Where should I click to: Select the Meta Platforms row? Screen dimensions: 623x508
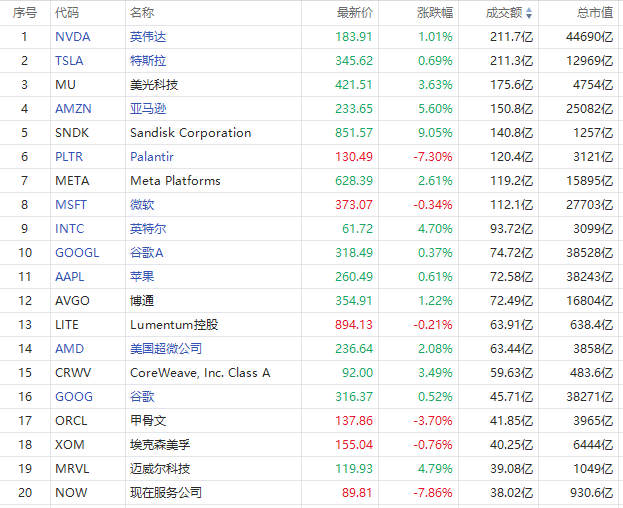point(175,181)
